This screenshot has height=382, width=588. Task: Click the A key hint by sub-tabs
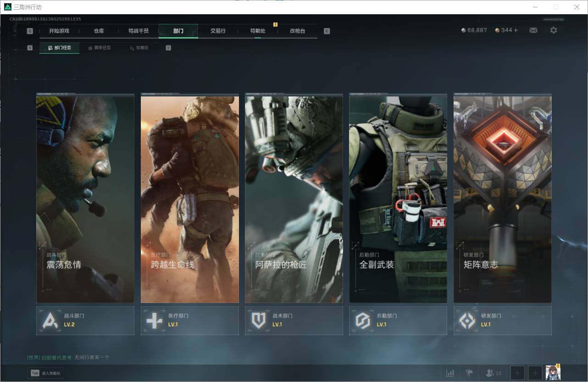click(30, 48)
